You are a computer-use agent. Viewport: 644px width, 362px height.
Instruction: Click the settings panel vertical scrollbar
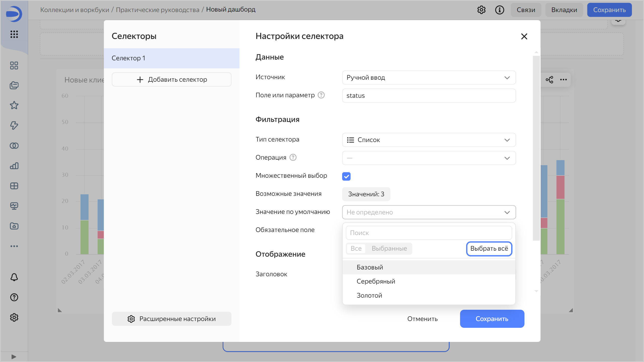tap(536, 148)
